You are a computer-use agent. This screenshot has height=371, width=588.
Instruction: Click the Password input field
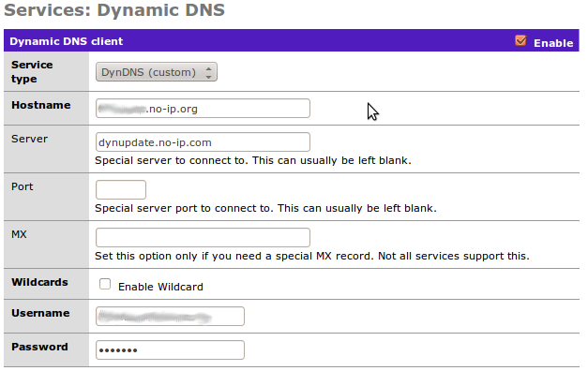(170, 350)
